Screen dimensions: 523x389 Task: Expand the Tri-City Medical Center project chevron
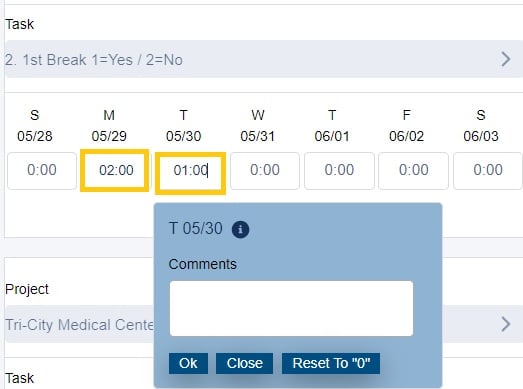(x=506, y=324)
